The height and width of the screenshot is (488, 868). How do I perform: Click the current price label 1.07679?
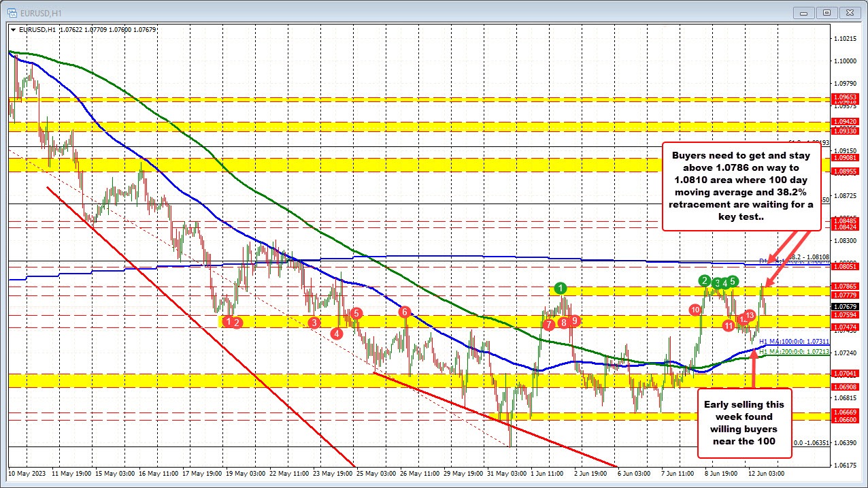point(844,307)
